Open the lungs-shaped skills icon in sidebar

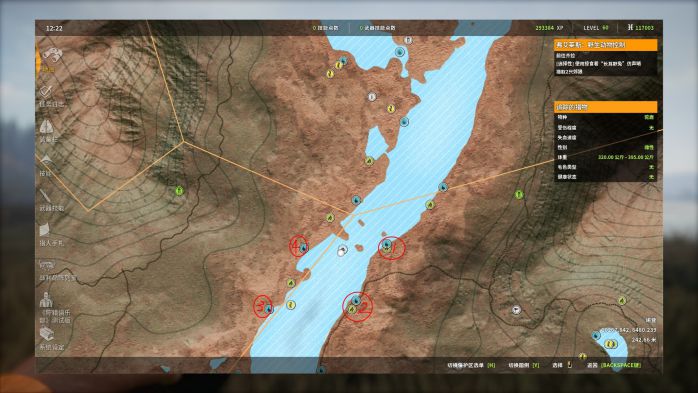(x=47, y=126)
